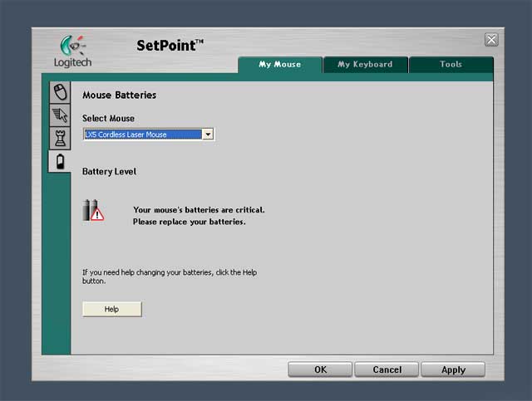Open the pointer movement settings sidebar icon
The height and width of the screenshot is (401, 532).
pos(60,115)
